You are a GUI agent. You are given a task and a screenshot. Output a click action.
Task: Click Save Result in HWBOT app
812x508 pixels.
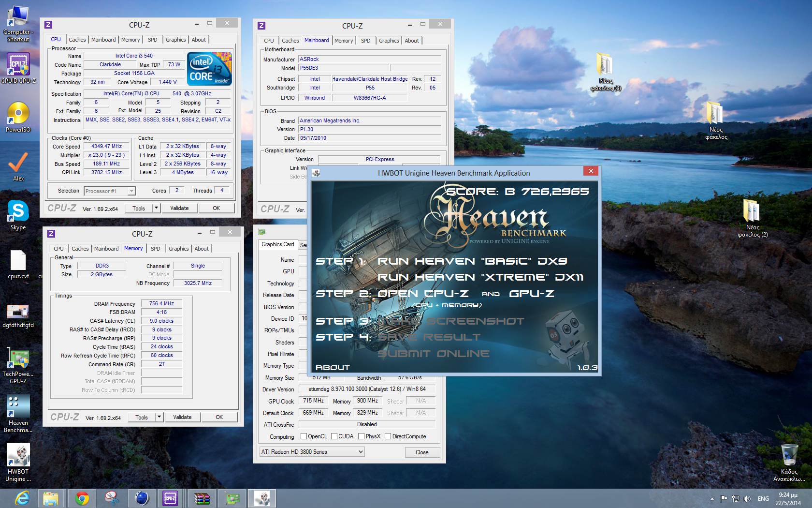[429, 337]
